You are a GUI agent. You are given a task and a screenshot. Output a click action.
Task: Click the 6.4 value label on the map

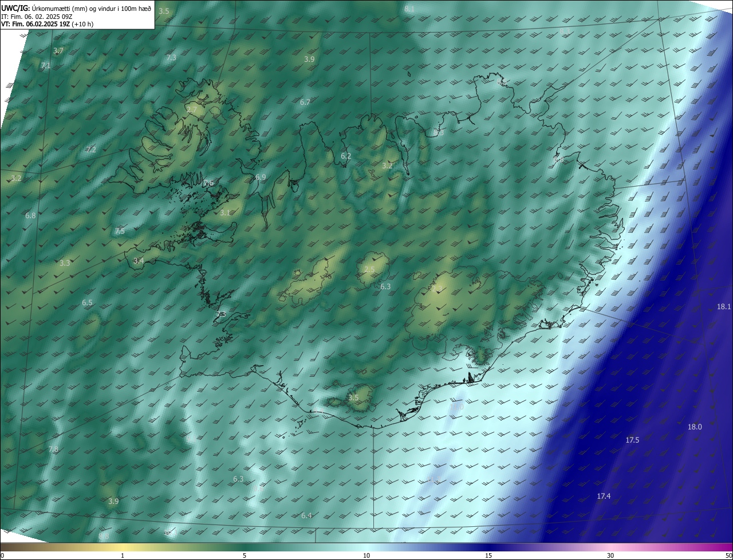tap(306, 515)
